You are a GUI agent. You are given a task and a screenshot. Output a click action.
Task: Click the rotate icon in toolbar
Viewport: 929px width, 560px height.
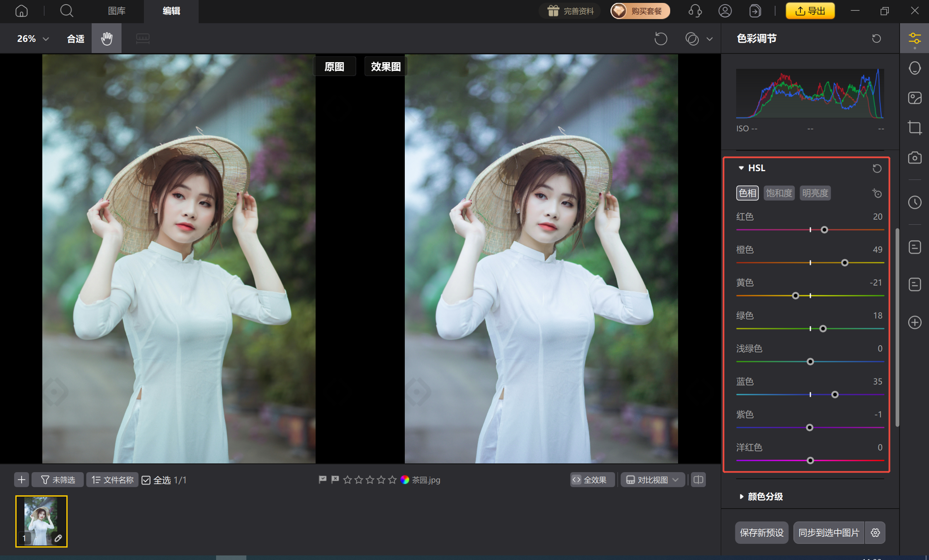661,39
